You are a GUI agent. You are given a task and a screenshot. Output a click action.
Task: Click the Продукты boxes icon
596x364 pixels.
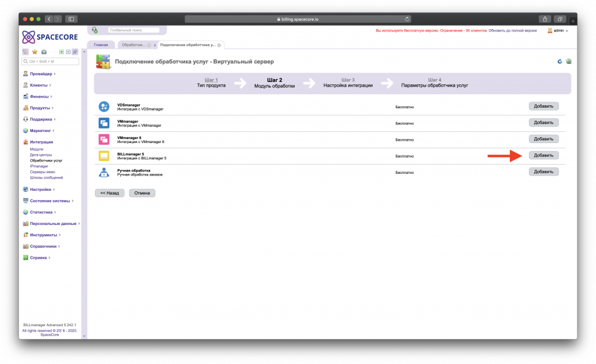coord(26,108)
